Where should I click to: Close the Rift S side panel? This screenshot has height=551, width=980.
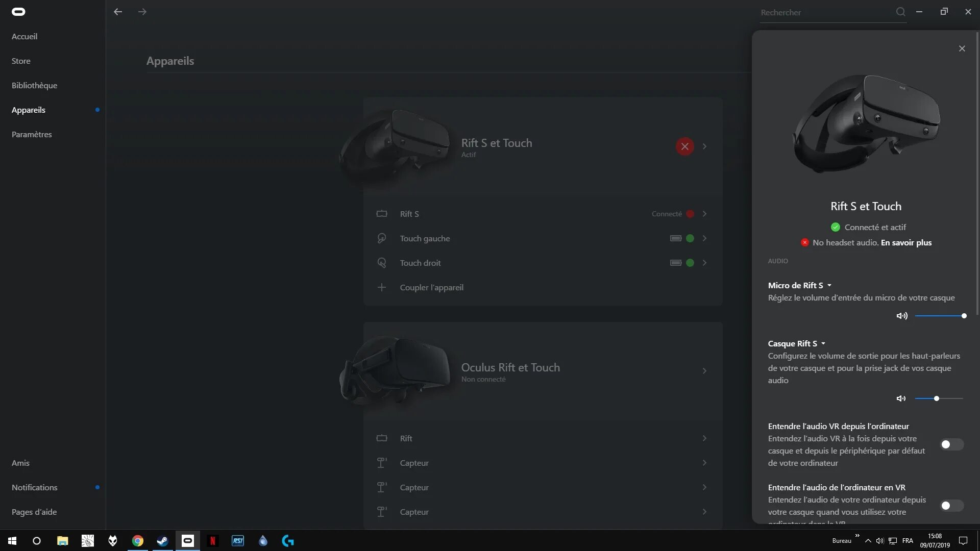(x=962, y=48)
